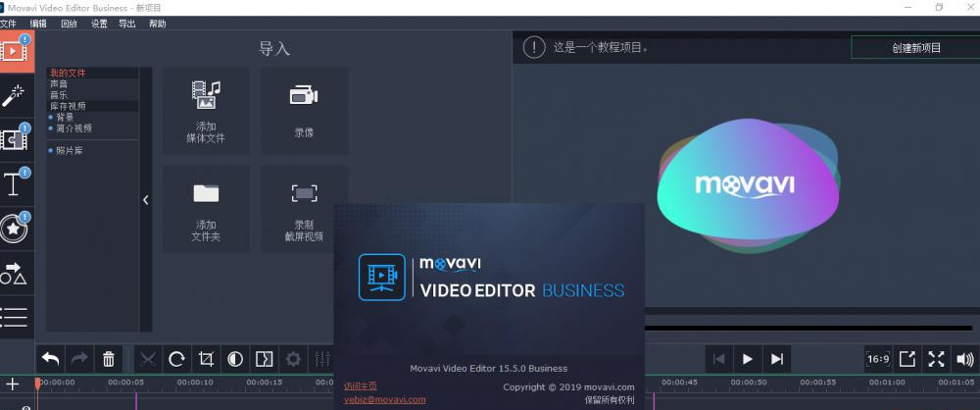Click the black preview seek bar
The height and width of the screenshot is (410, 980).
pyautogui.click(x=808, y=327)
